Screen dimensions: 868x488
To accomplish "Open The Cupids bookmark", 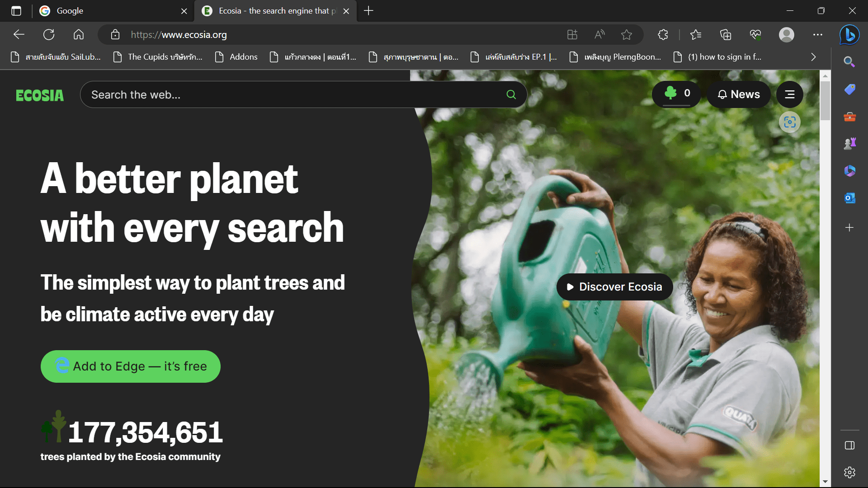I will pos(158,57).
